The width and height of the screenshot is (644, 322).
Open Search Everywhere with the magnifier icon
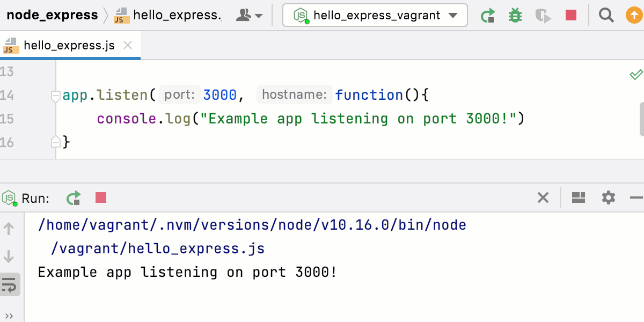pos(606,15)
